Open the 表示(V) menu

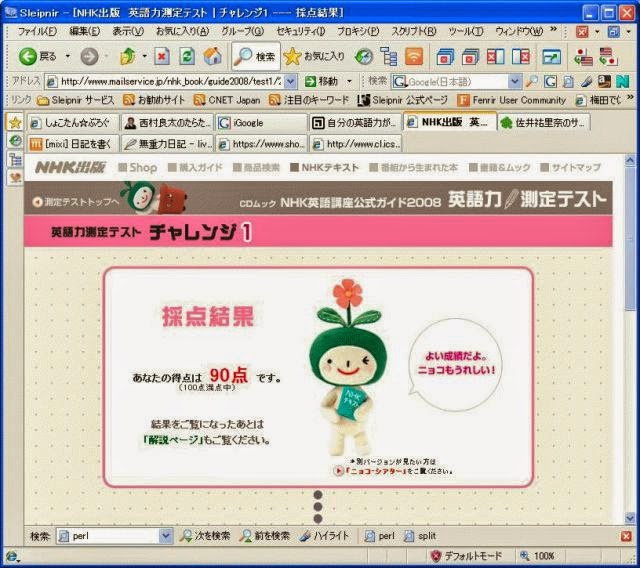pyautogui.click(x=128, y=31)
